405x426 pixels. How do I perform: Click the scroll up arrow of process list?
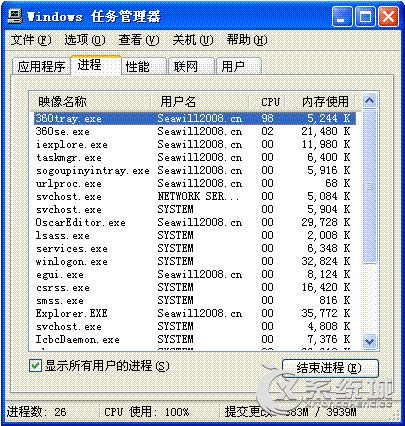(369, 101)
